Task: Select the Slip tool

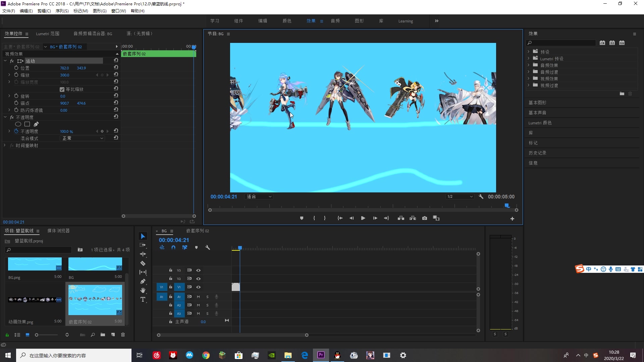Action: [x=143, y=273]
